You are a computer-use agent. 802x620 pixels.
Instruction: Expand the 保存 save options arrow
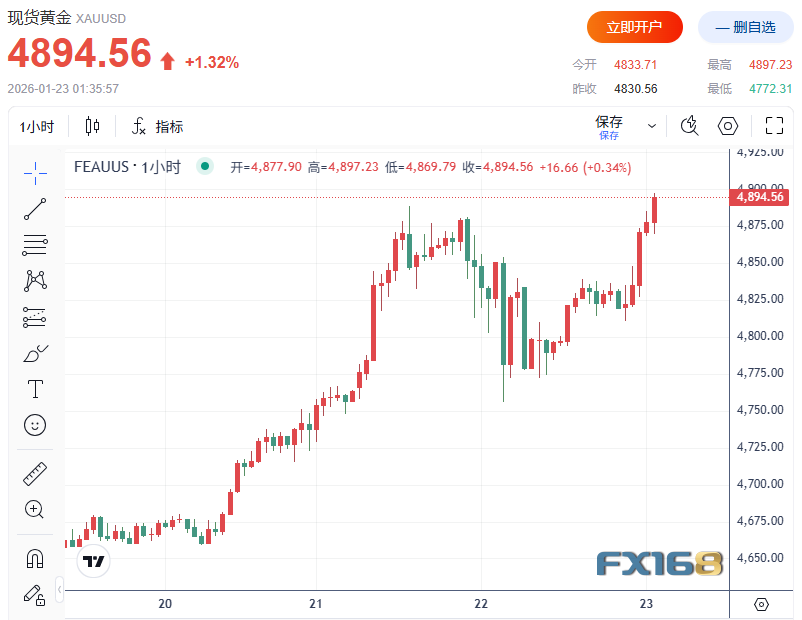click(x=652, y=126)
